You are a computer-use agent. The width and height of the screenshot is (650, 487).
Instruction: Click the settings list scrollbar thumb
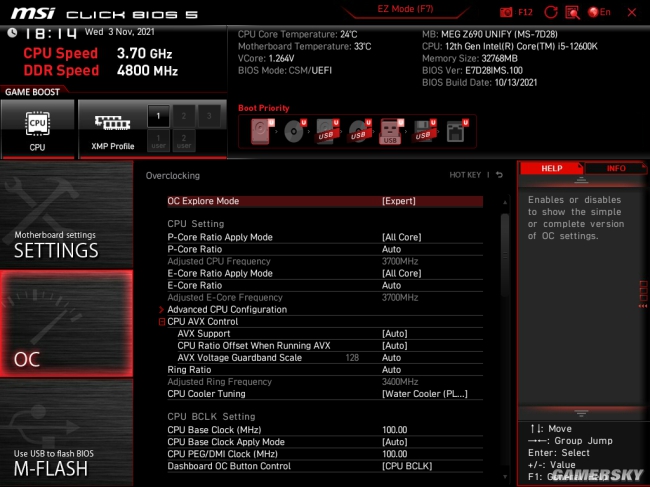(x=504, y=255)
